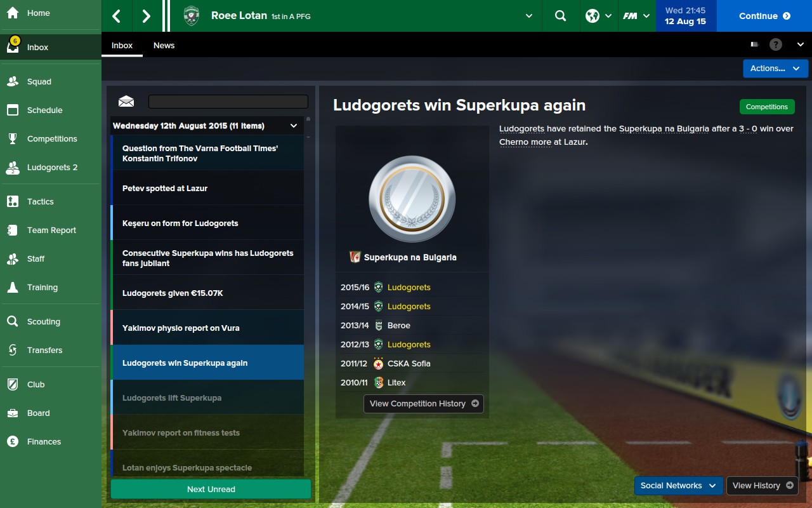Open the FM logo menu

[636, 16]
